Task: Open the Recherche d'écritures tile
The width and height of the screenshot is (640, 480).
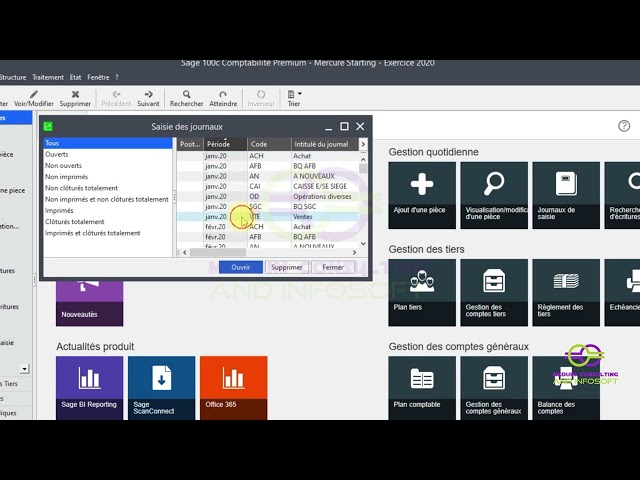Action: pos(622,195)
